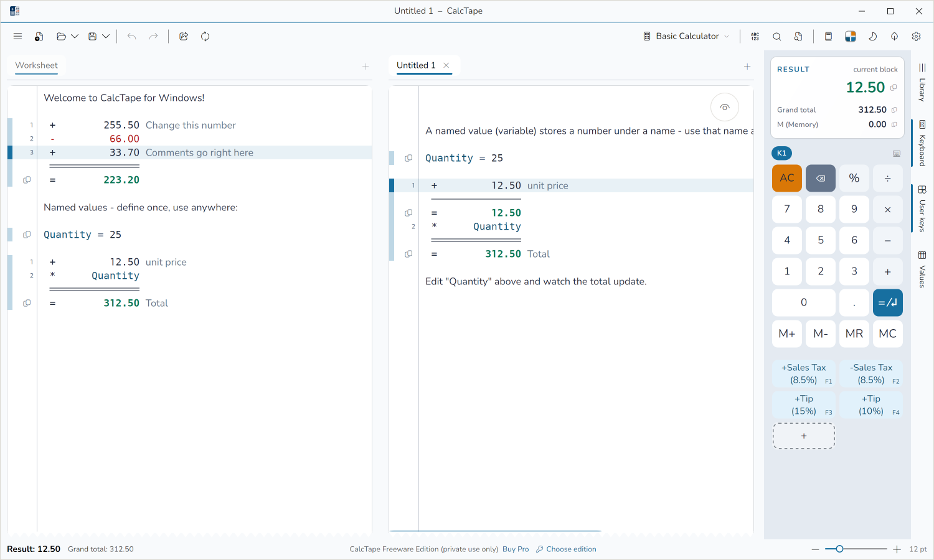Viewport: 934px width, 560px height.
Task: Click the find-in-document icon
Action: [798, 36]
